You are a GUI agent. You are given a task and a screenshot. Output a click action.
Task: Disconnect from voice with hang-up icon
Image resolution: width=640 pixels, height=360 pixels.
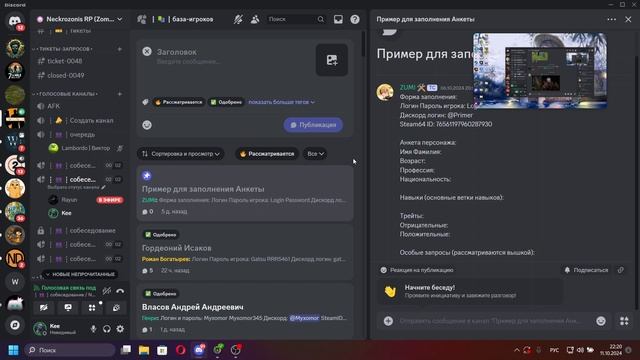(x=120, y=291)
